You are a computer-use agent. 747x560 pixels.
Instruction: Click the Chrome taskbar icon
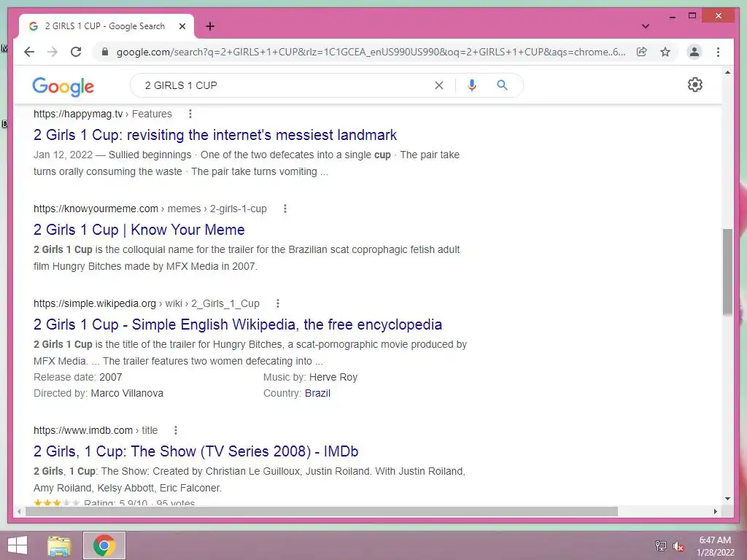point(104,545)
